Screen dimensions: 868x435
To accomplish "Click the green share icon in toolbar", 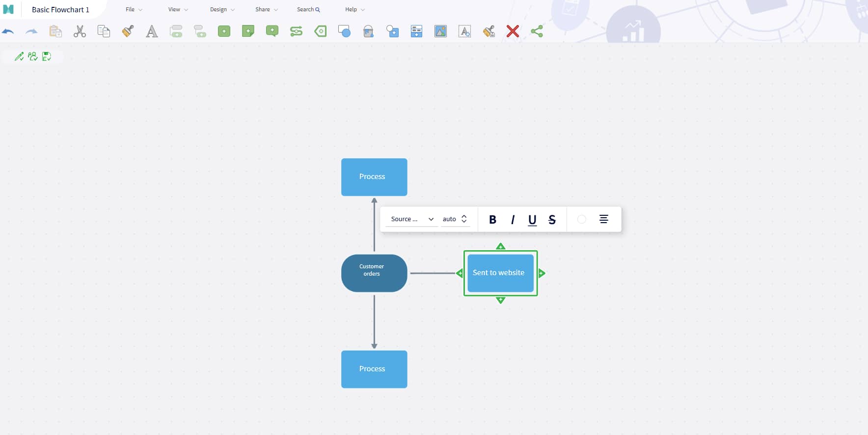I will point(537,31).
